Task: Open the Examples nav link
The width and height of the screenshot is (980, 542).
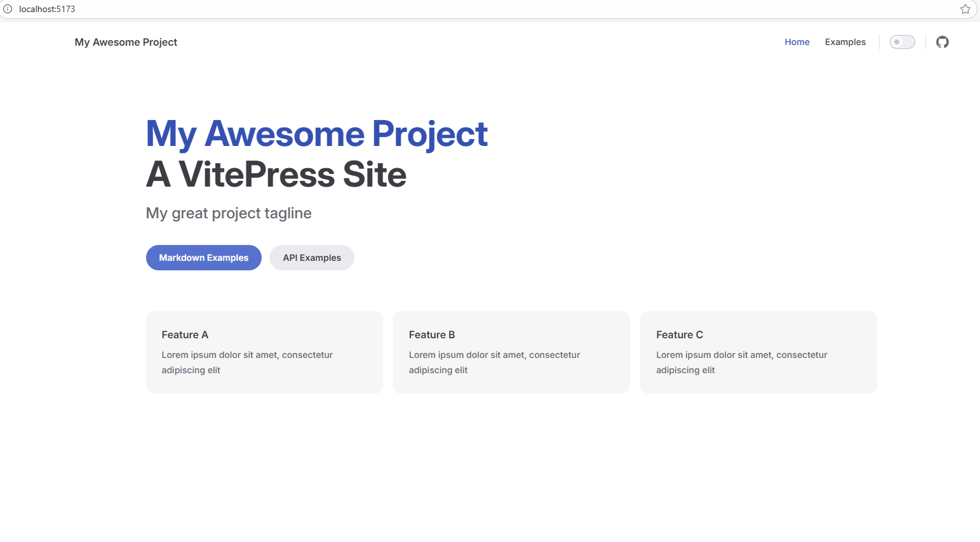Action: 845,42
